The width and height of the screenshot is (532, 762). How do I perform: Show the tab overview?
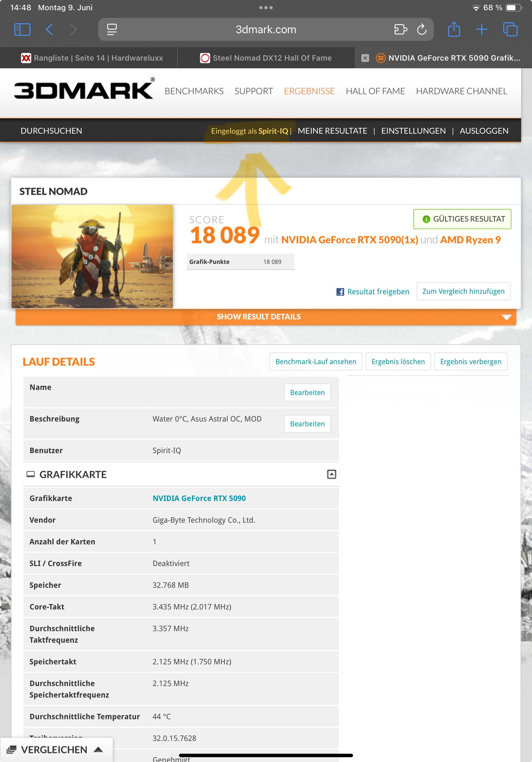point(510,29)
